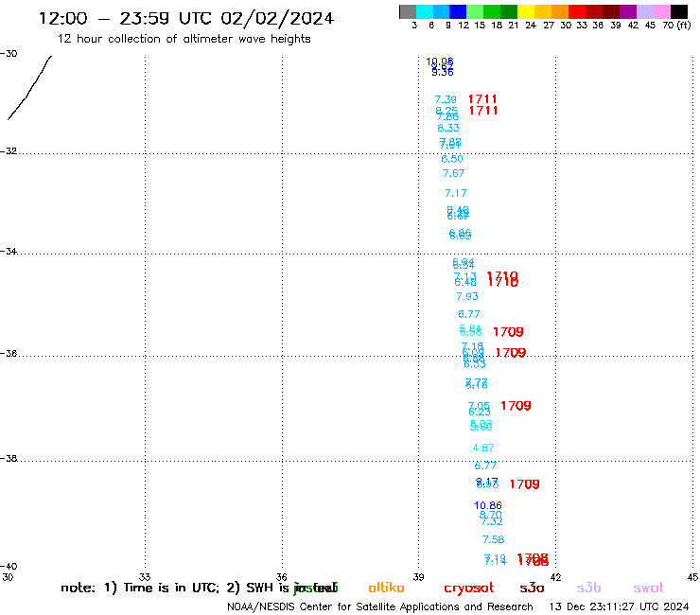Click the wave height value 4.87

tap(483, 448)
